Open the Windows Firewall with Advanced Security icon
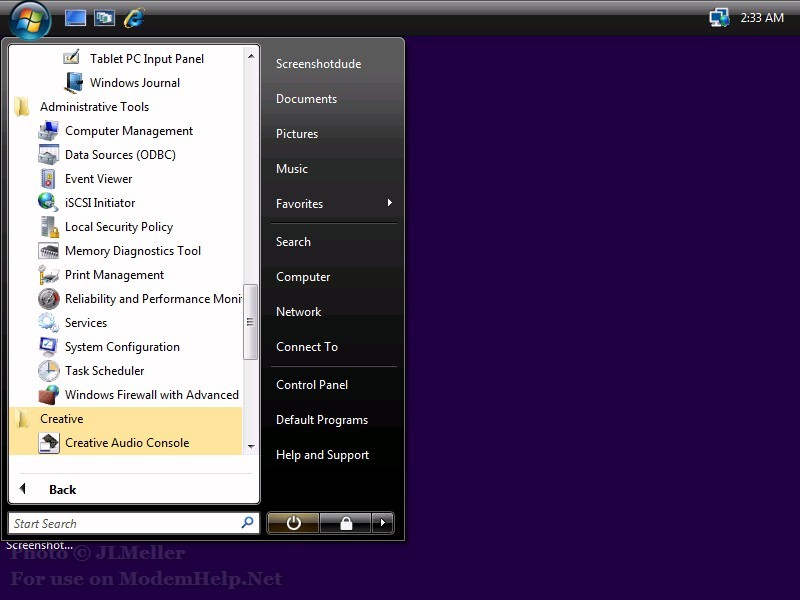This screenshot has height=600, width=800. coord(48,394)
